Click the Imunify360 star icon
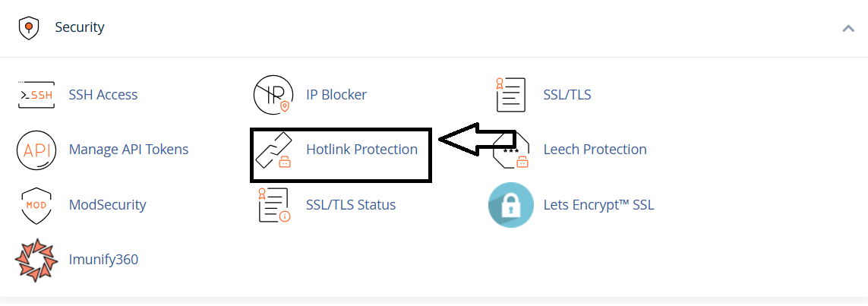This screenshot has width=868, height=306. (x=36, y=260)
